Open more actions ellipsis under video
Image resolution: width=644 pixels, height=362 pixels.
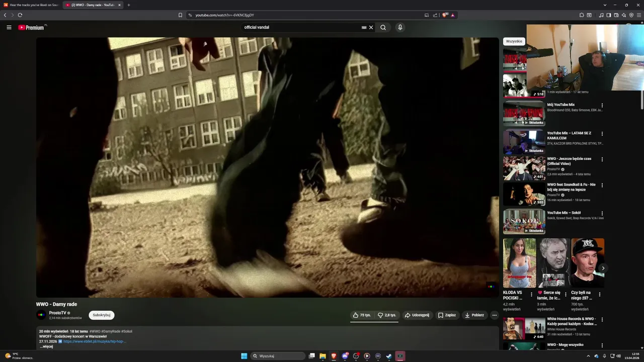pyautogui.click(x=494, y=315)
